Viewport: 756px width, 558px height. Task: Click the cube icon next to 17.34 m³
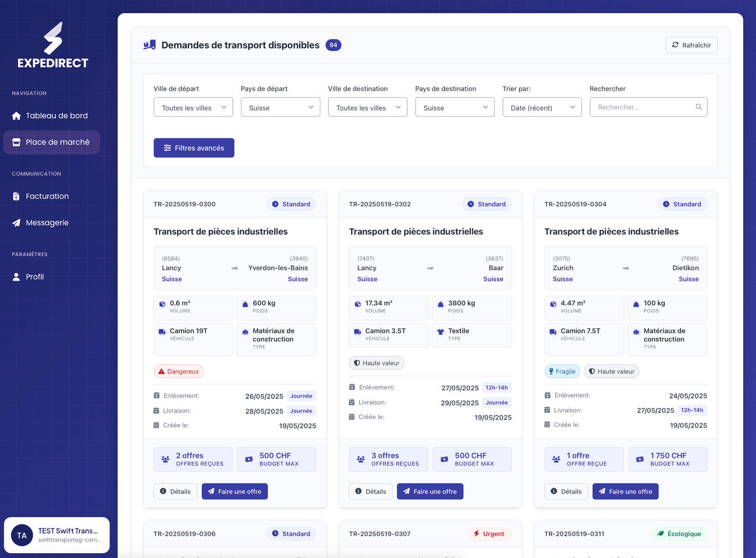(x=358, y=304)
